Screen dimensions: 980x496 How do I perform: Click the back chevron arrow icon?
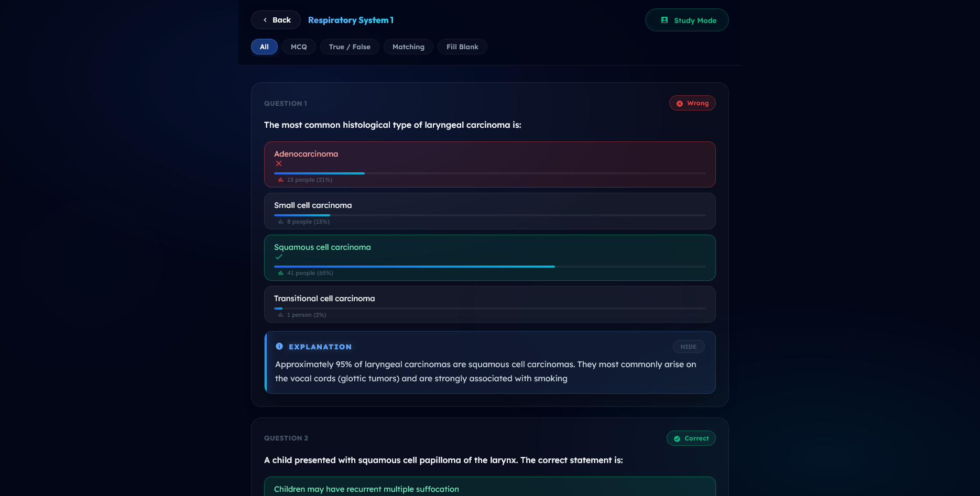click(265, 19)
